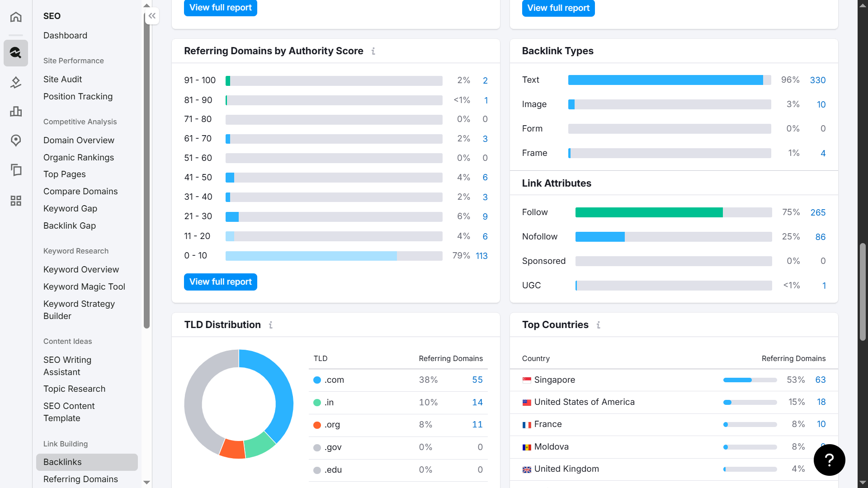Open Referring Domains sidebar item
This screenshot has height=488, width=868.
pyautogui.click(x=81, y=479)
